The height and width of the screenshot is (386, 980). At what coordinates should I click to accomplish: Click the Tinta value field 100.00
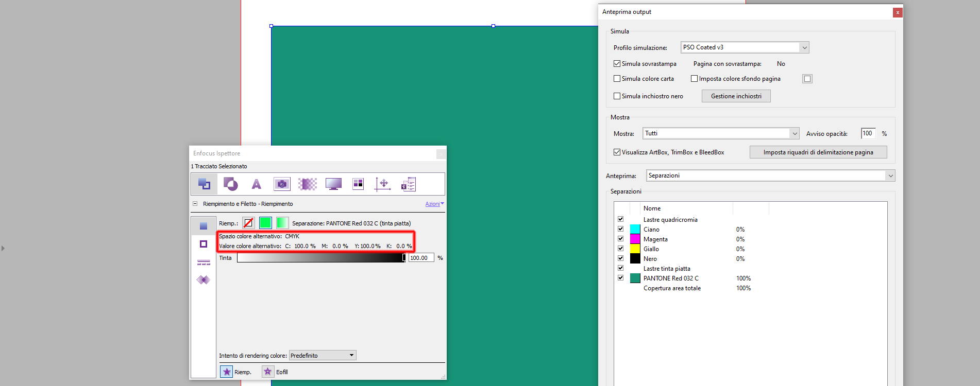[421, 258]
